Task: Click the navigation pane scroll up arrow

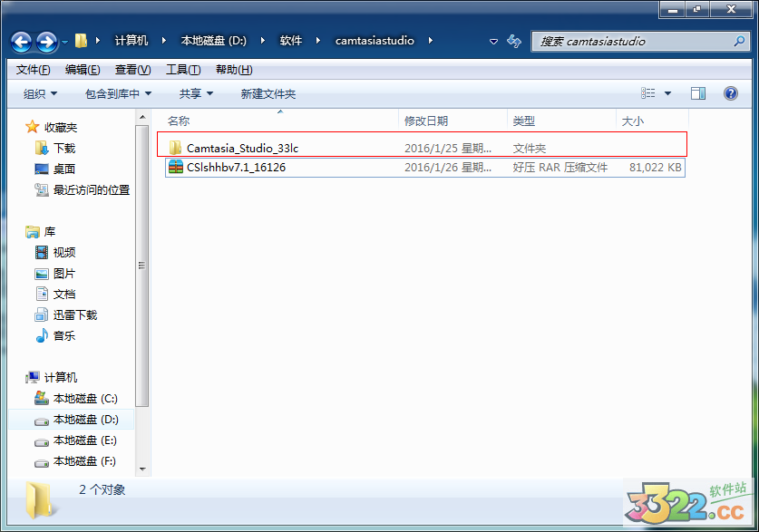Action: 142,117
